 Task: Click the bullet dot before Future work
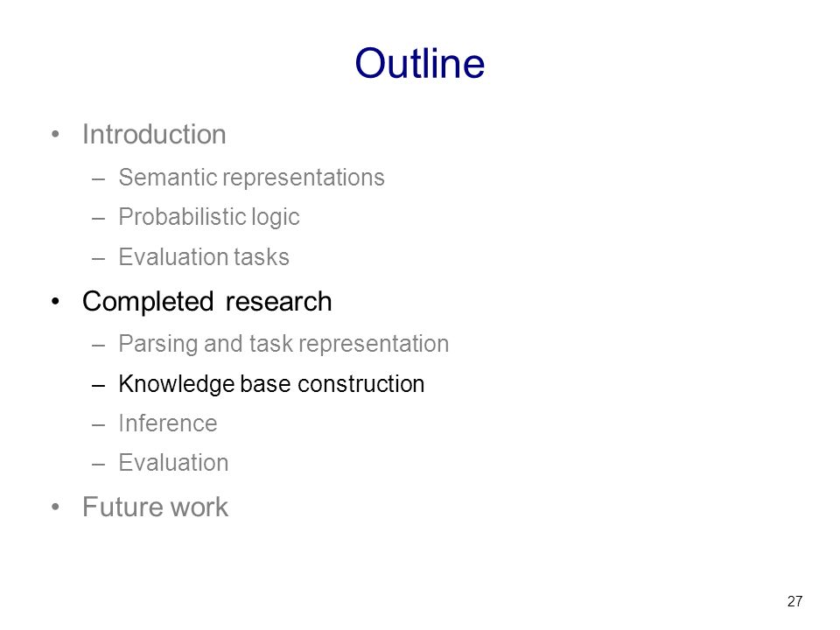[x=55, y=507]
